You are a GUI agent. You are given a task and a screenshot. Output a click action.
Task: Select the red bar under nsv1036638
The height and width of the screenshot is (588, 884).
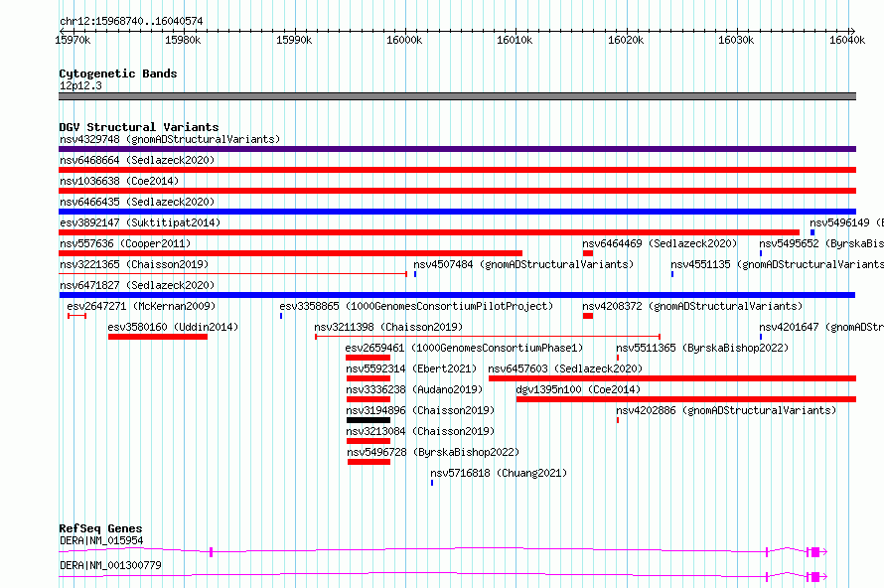(457, 191)
